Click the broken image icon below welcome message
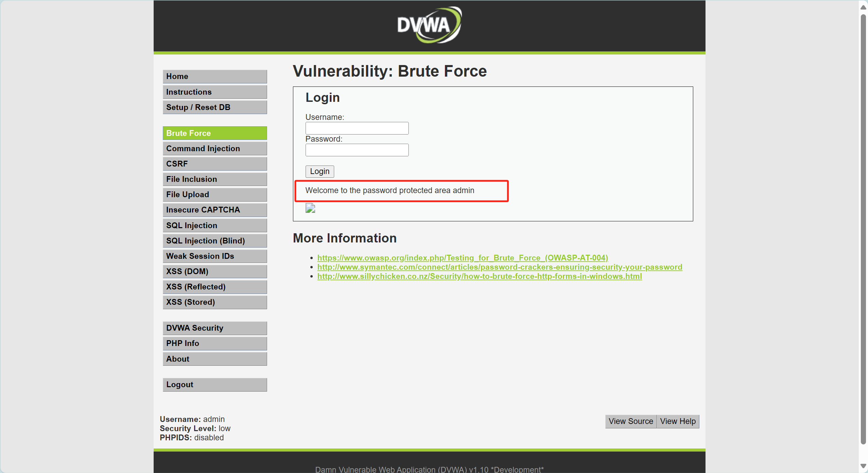The image size is (868, 473). pos(310,208)
